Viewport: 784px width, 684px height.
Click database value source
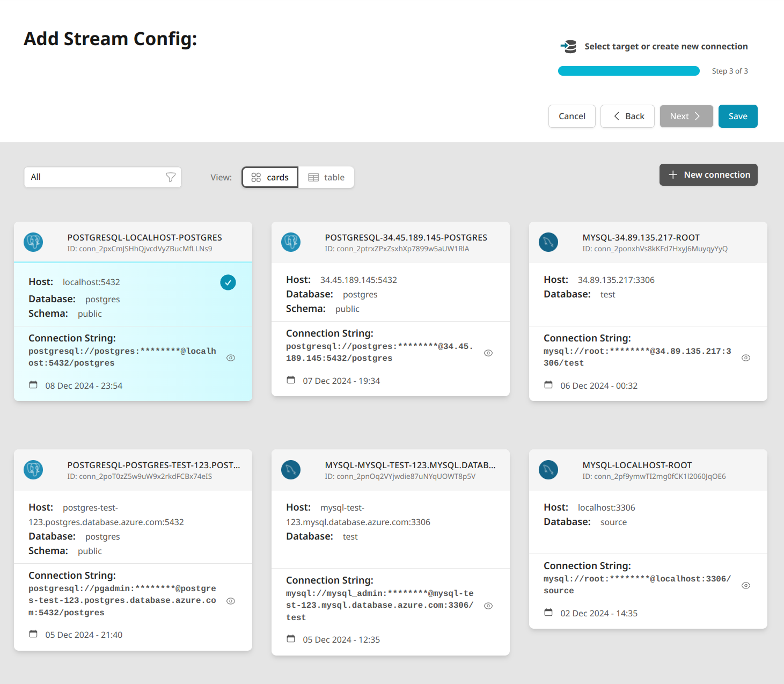(613, 522)
